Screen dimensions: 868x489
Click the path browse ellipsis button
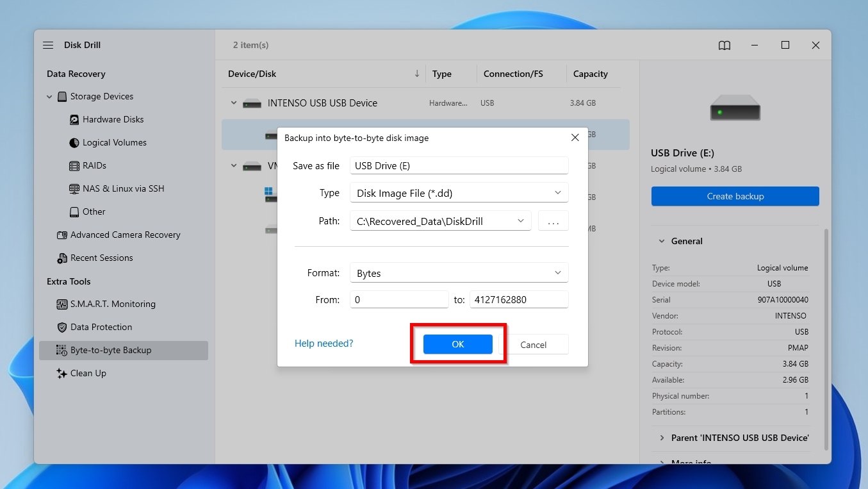coord(553,220)
